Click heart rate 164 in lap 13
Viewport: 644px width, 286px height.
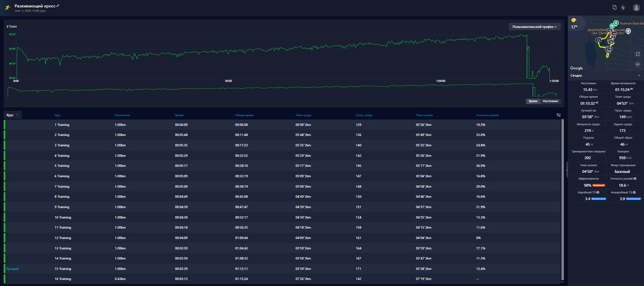(x=358, y=248)
